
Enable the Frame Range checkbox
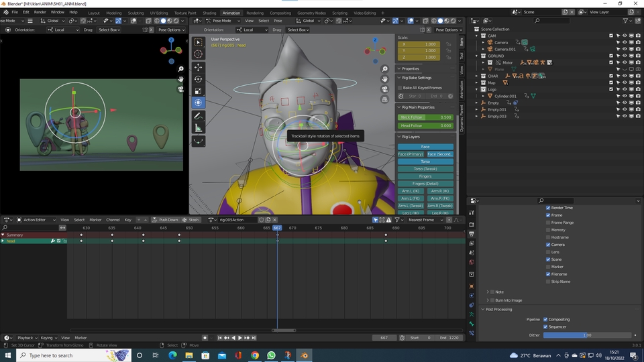[548, 223]
